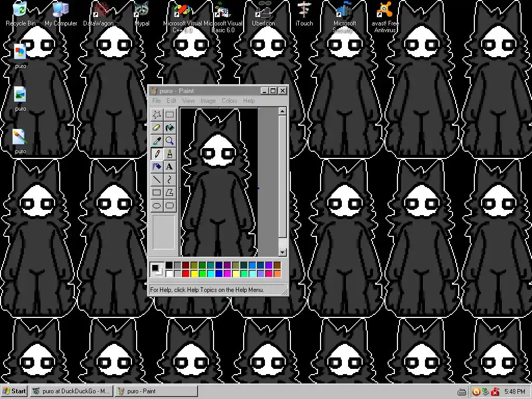Select the Ellipse tool
The width and height of the screenshot is (532, 399).
[x=157, y=205]
